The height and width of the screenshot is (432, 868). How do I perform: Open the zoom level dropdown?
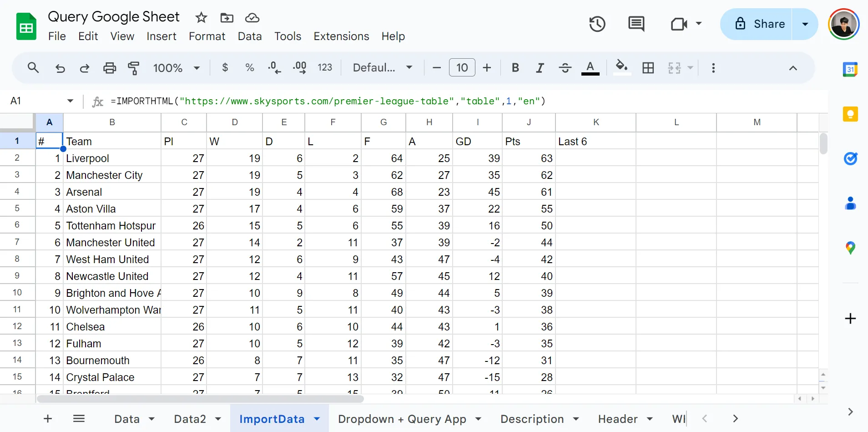tap(177, 68)
